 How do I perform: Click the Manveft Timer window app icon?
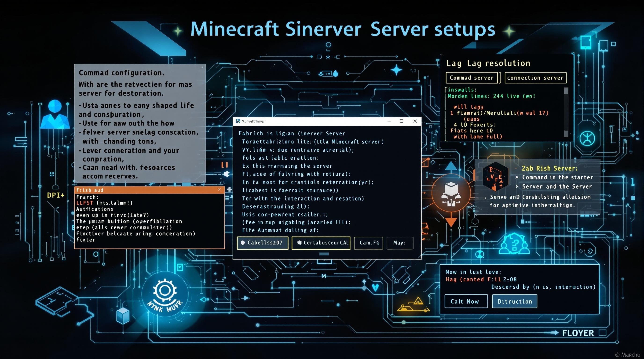[238, 121]
